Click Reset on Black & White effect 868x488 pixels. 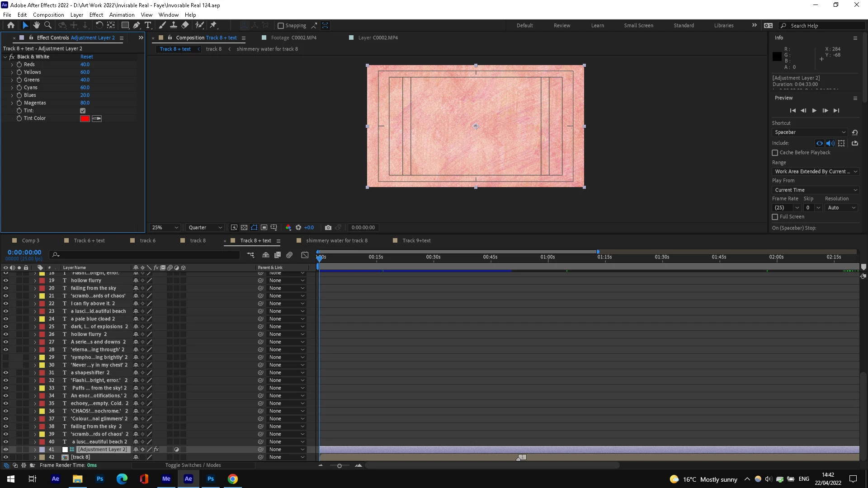click(86, 57)
